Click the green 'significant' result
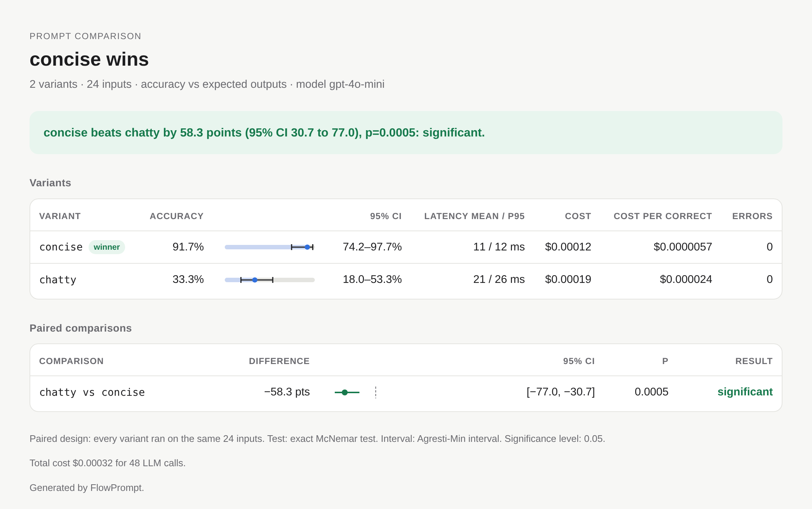Image resolution: width=812 pixels, height=509 pixels. coord(745,392)
